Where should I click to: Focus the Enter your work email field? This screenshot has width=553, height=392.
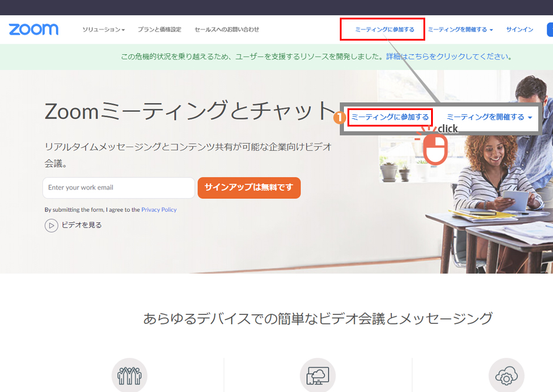pyautogui.click(x=118, y=188)
